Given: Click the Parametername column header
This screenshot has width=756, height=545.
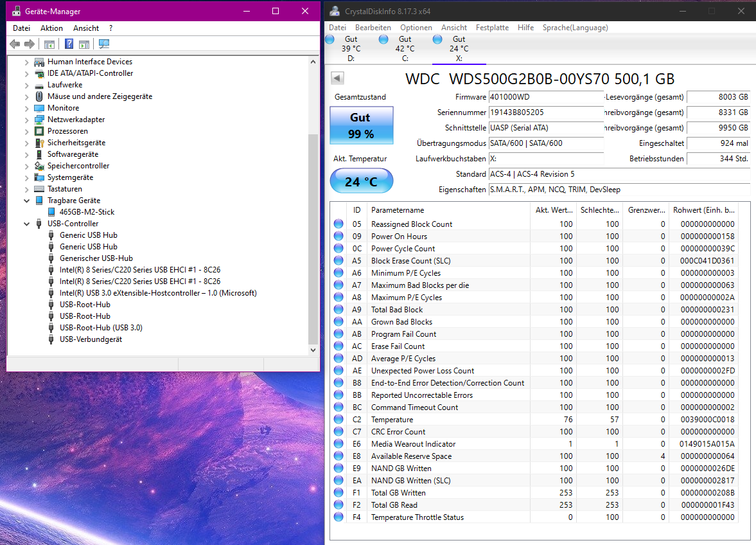Looking at the screenshot, I should coord(448,210).
